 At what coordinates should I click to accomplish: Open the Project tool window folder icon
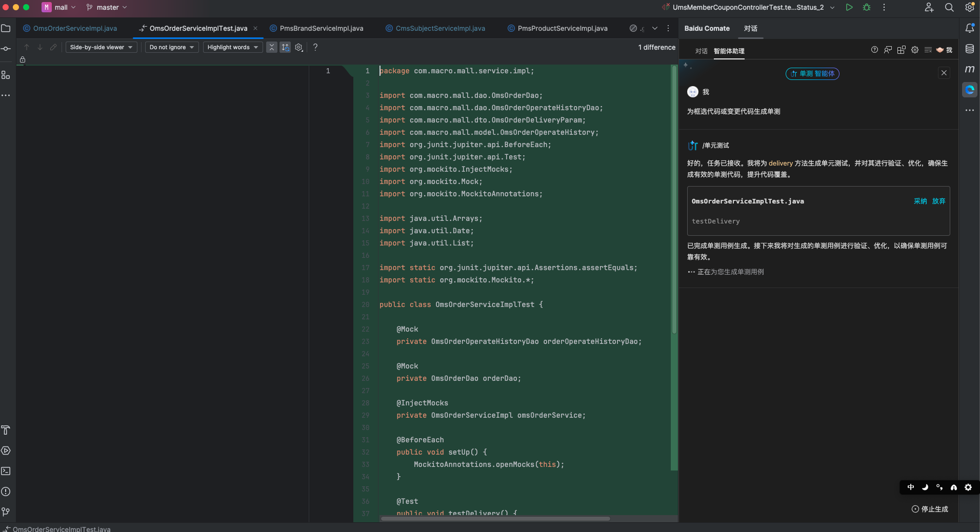6,28
